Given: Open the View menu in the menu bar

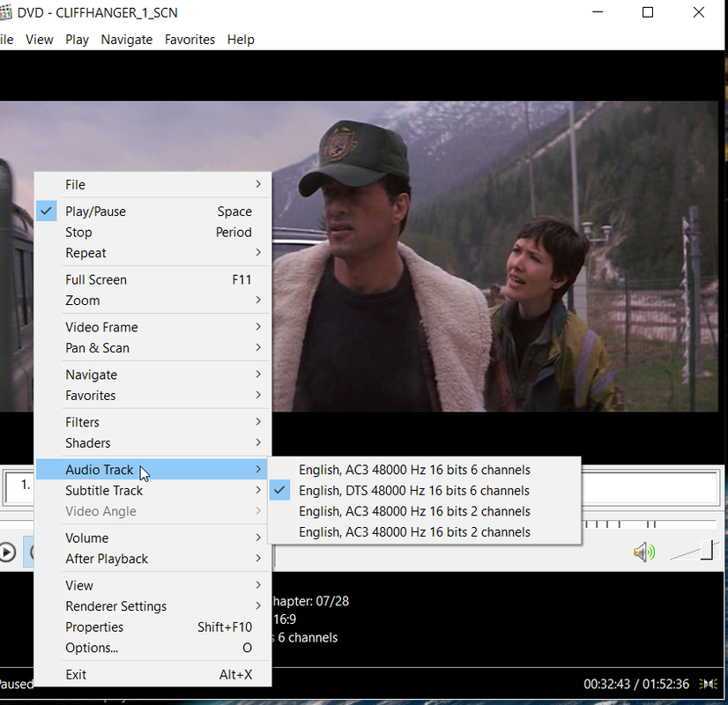Looking at the screenshot, I should [x=40, y=40].
